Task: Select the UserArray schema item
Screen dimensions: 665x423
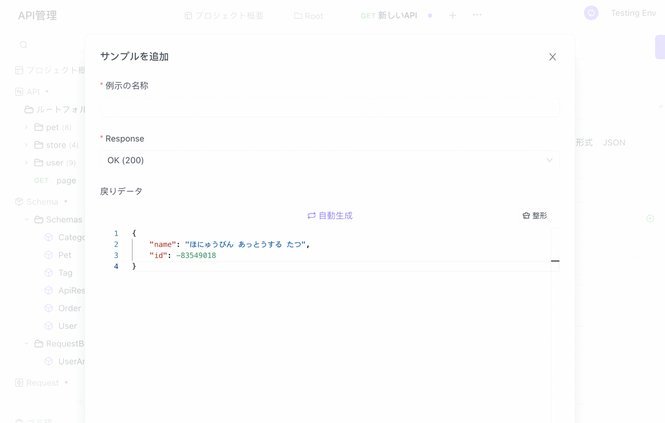Action: click(64, 361)
